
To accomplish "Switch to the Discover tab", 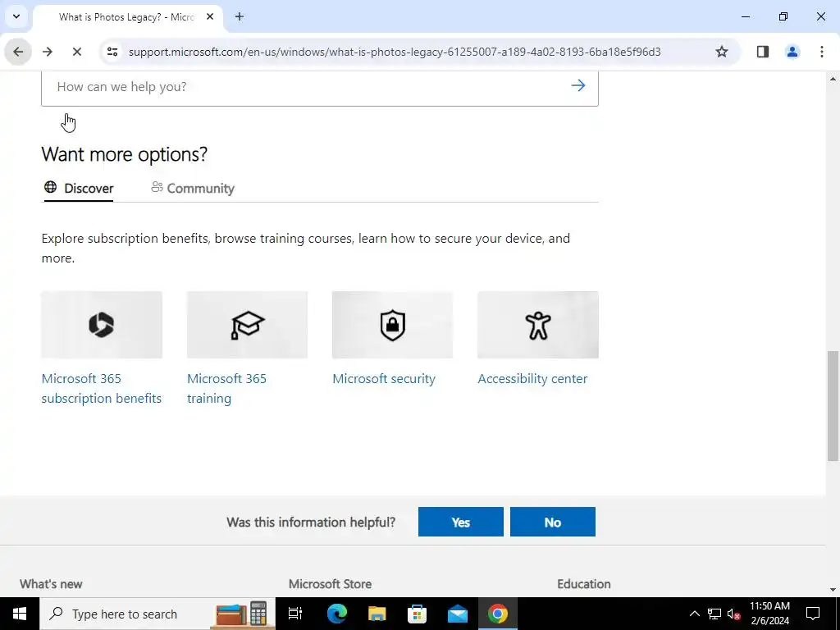I will (x=79, y=188).
